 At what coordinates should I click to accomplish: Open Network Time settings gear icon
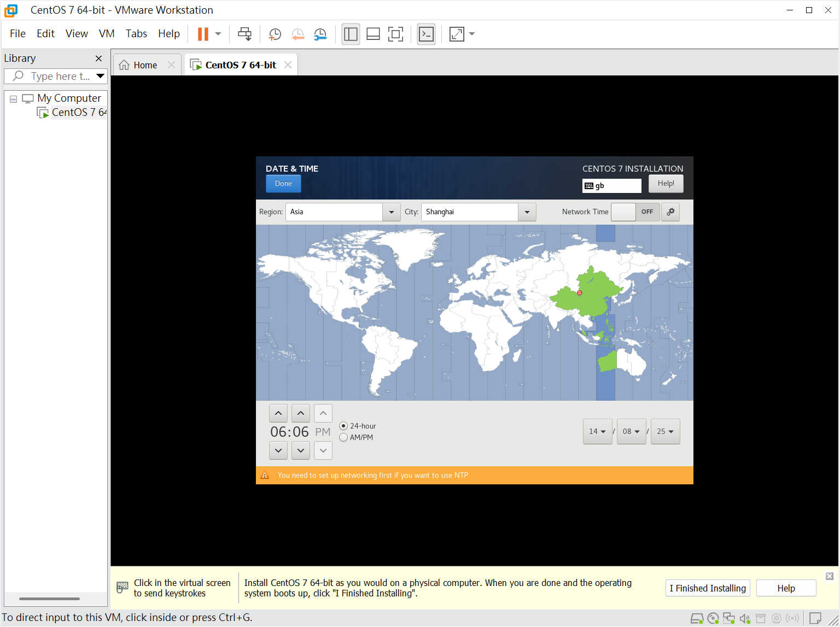coord(670,212)
